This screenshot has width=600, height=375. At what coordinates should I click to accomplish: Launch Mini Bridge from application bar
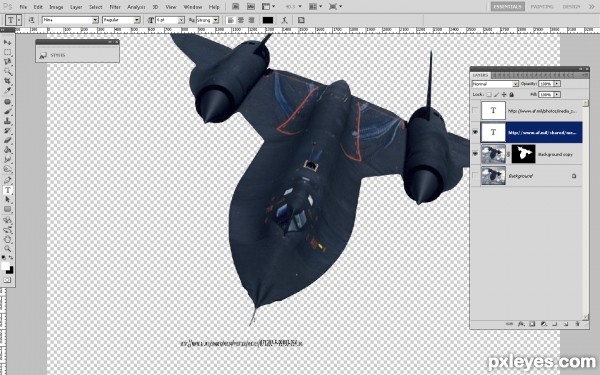251,7
